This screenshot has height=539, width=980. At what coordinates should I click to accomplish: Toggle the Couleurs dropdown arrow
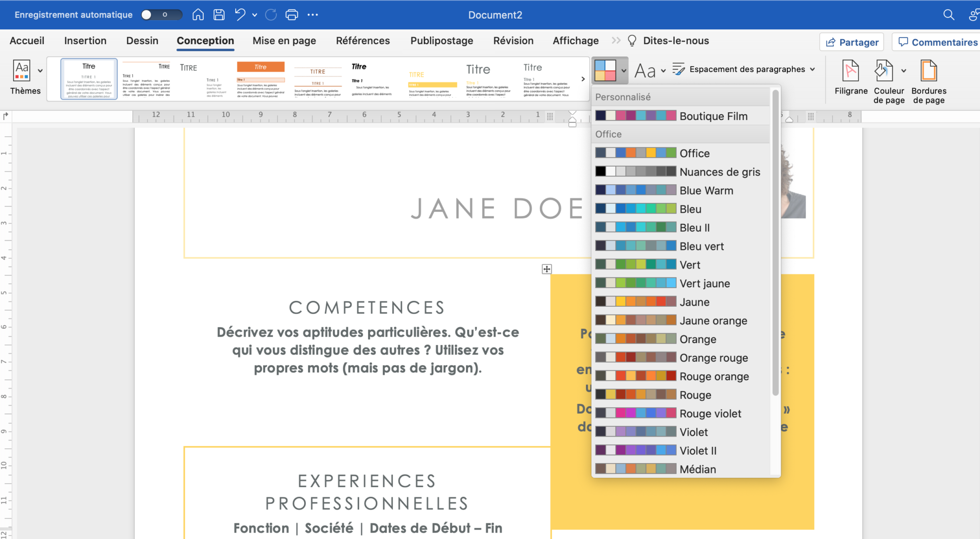[623, 71]
